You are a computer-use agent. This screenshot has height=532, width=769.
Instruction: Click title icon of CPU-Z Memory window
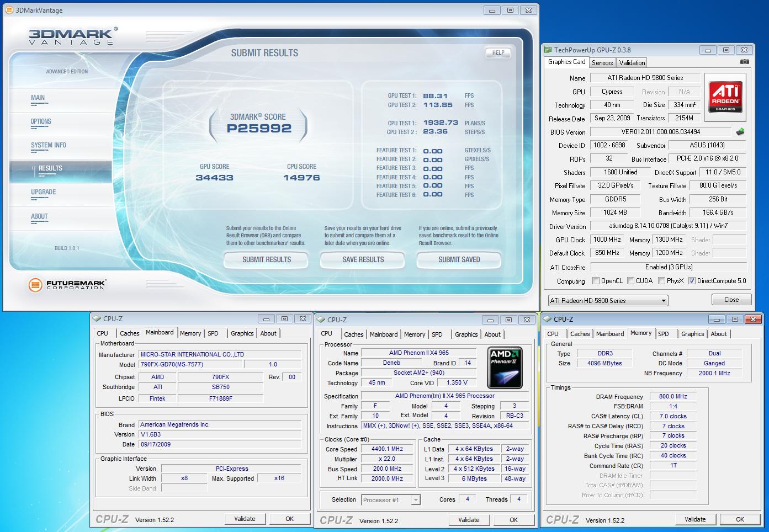click(548, 319)
